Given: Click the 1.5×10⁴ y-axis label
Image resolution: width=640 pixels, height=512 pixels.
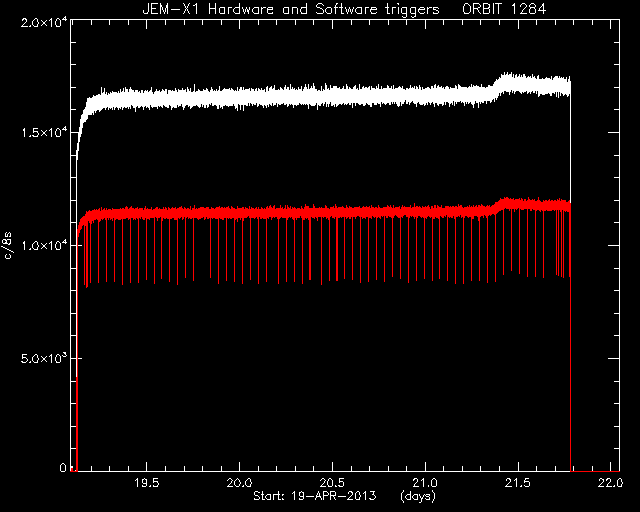Looking at the screenshot, I should click(x=44, y=132).
